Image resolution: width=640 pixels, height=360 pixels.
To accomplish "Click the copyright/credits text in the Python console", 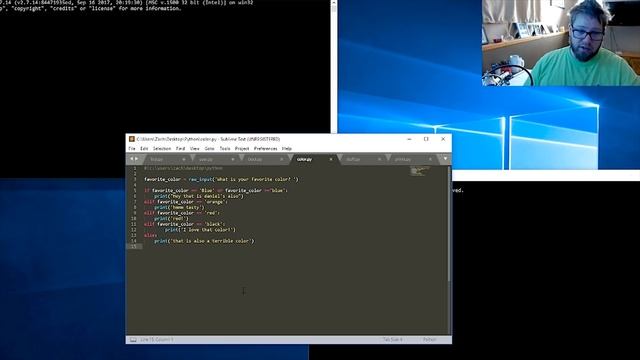I will click(91, 8).
